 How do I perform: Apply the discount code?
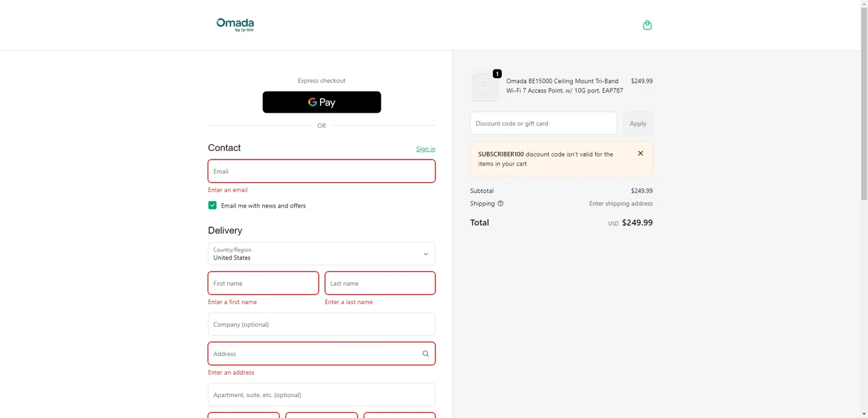point(638,123)
